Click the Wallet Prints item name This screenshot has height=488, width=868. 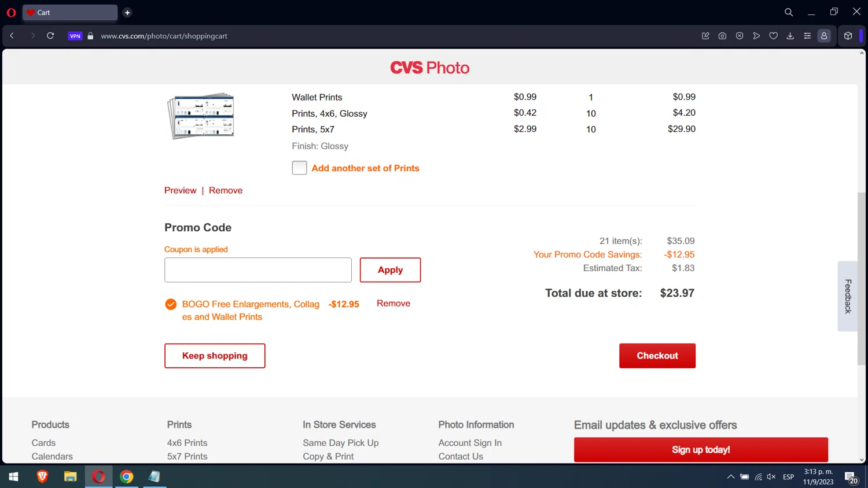click(x=317, y=97)
